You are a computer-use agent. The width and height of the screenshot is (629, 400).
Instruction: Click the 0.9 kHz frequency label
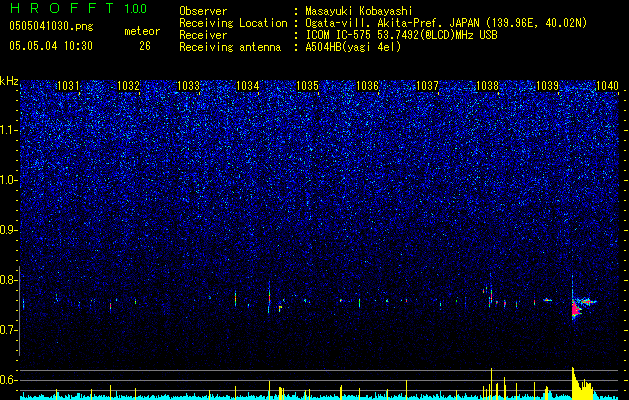pyautogui.click(x=9, y=230)
